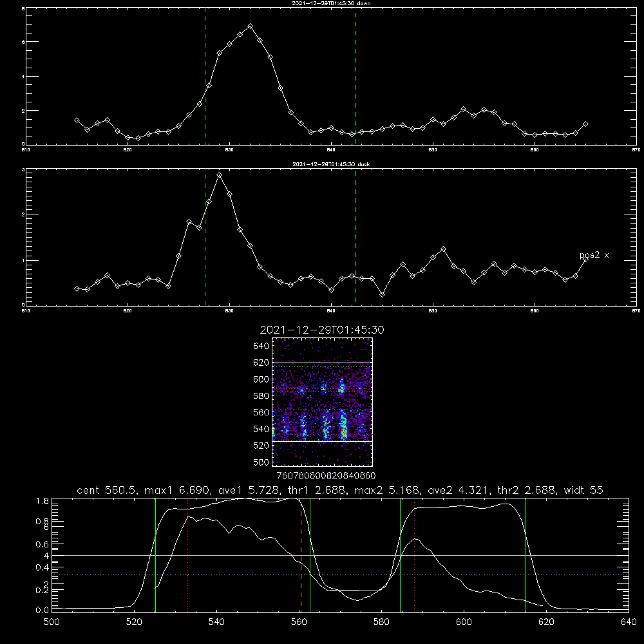This screenshot has height=644, width=644.
Task: Click the '560' x-axis label of the bottom plot
Action: pyautogui.click(x=299, y=622)
